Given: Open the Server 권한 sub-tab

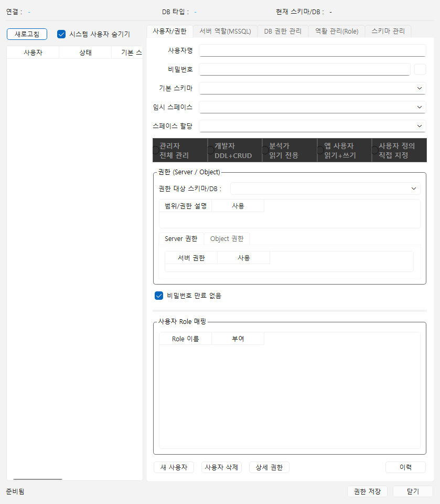Looking at the screenshot, I should (x=181, y=238).
